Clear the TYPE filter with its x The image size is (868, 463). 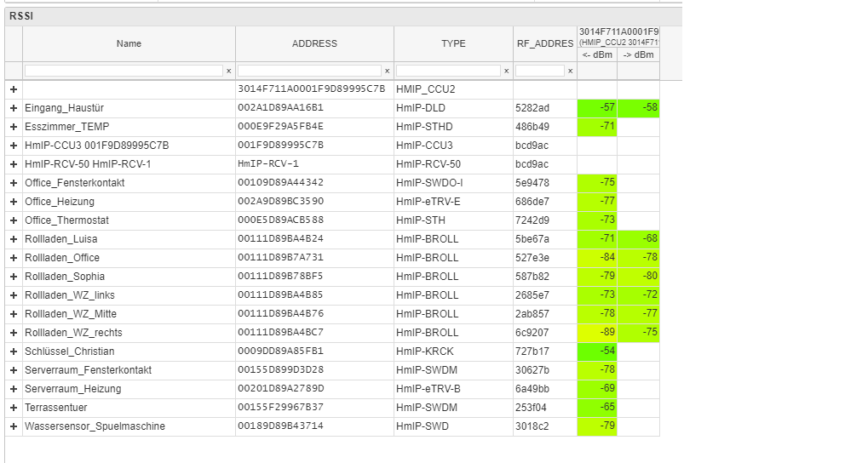pyautogui.click(x=506, y=71)
